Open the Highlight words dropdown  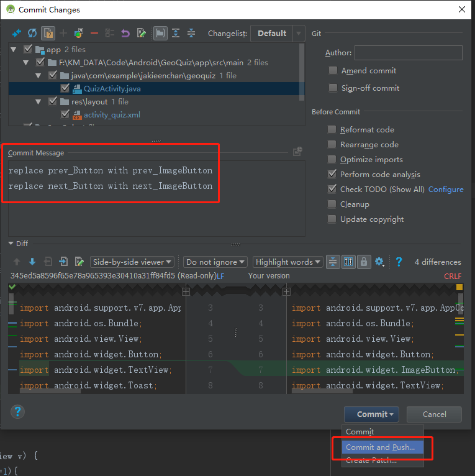pyautogui.click(x=288, y=262)
